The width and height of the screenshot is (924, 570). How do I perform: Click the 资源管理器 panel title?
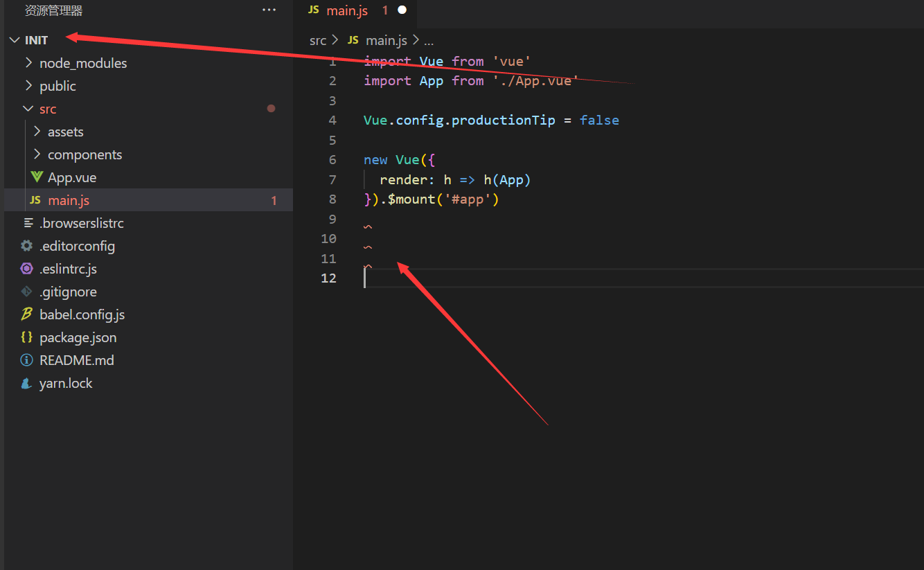[x=54, y=10]
